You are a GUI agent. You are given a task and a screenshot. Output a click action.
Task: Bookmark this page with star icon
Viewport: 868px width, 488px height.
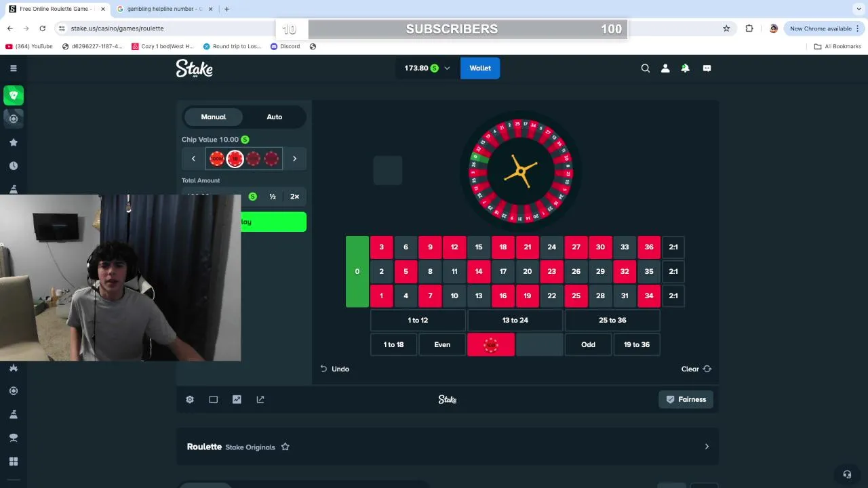(726, 28)
